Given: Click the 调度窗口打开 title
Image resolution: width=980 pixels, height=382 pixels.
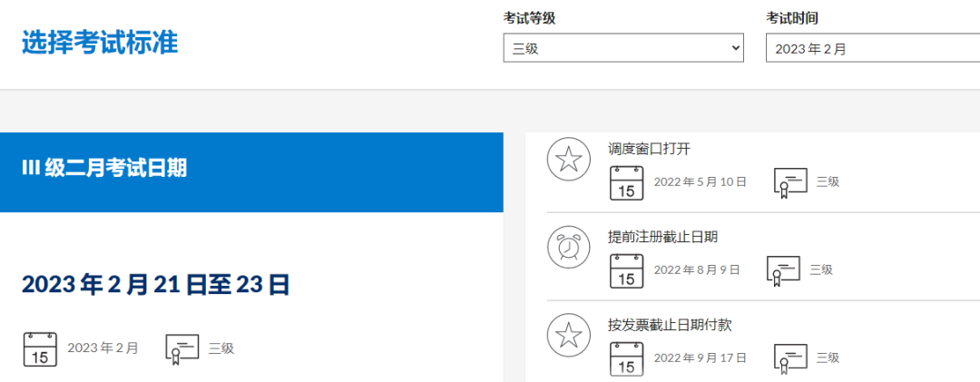Looking at the screenshot, I should [650, 149].
